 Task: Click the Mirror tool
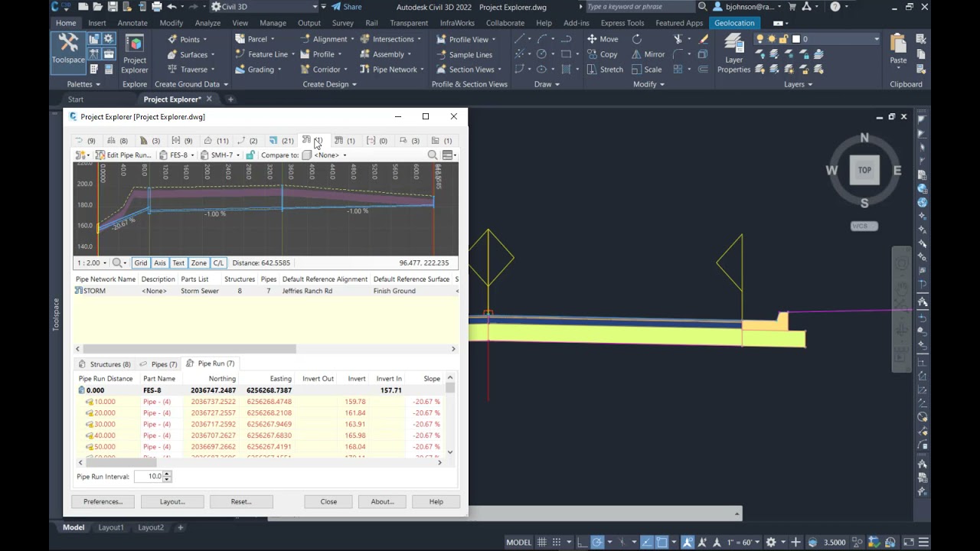click(x=648, y=54)
